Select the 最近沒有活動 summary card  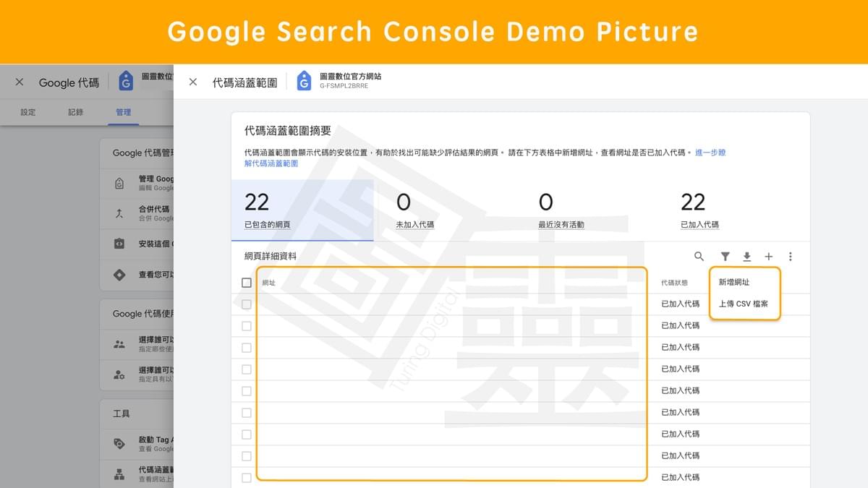tap(592, 210)
